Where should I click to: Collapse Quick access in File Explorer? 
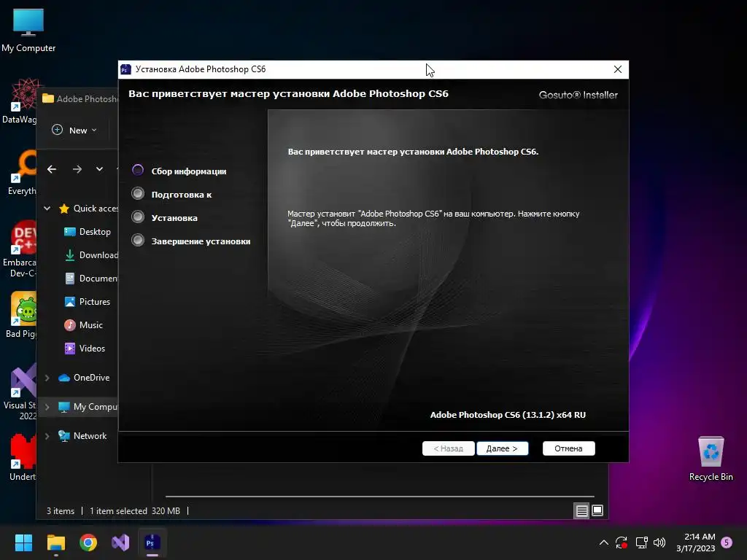[47, 208]
